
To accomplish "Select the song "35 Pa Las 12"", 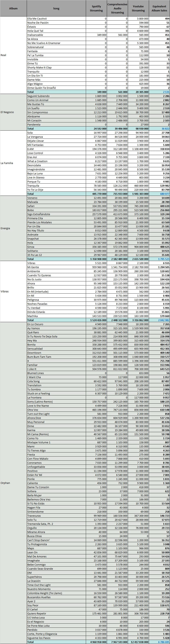I will [x=35, y=255].
